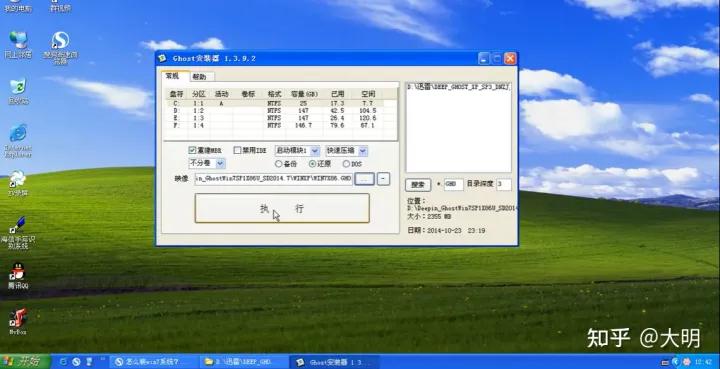The image size is (720, 369).
Task: Click the IE quick launch icon in taskbar
Action: (63, 362)
